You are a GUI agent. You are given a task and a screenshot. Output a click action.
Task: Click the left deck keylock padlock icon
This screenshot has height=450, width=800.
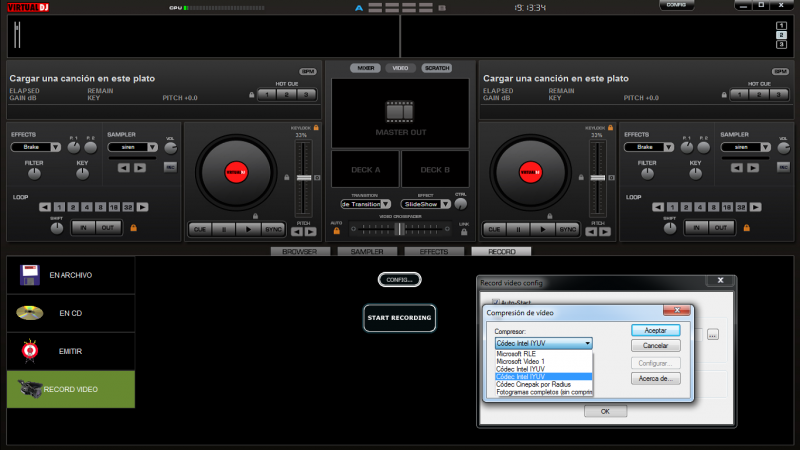(x=316, y=128)
